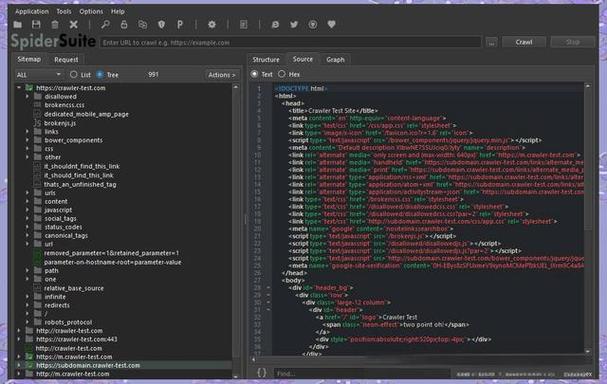Click the key icon in toolbar
The width and height of the screenshot is (607, 384).
pyautogui.click(x=105, y=25)
